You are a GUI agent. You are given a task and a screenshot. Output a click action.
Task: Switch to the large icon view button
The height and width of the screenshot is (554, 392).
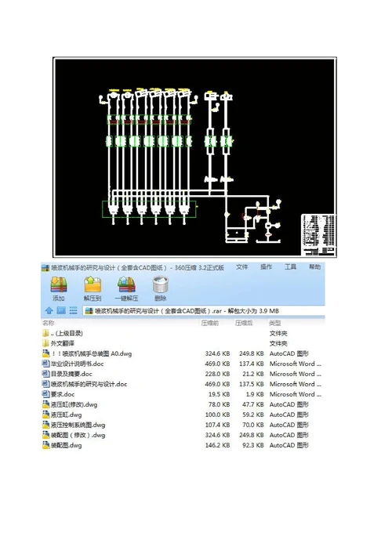(x=61, y=310)
